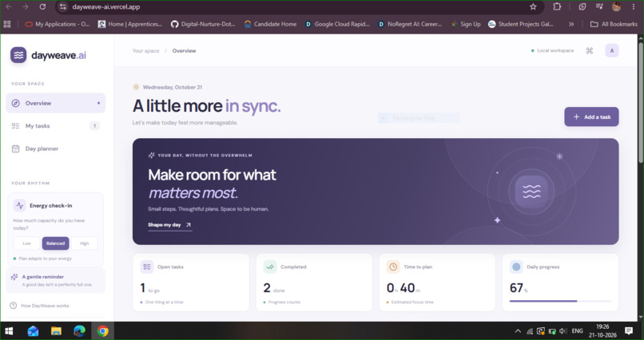
Task: Bookmark this page with star icon
Action: [533, 7]
